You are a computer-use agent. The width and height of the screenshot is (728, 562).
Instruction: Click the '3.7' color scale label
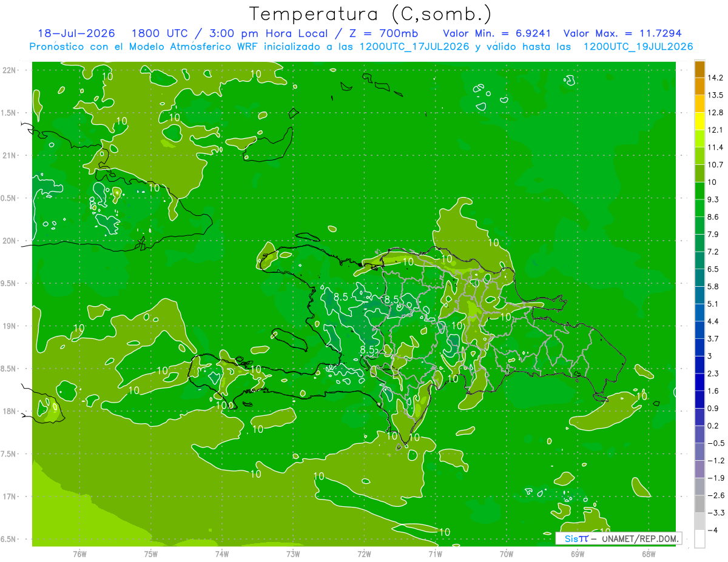(714, 339)
